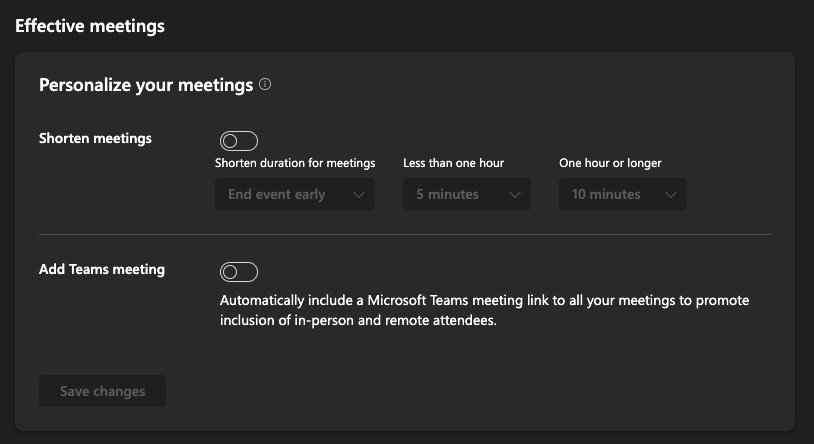Click the Effective meetings page heading
The width and height of the screenshot is (814, 444).
[x=90, y=26]
